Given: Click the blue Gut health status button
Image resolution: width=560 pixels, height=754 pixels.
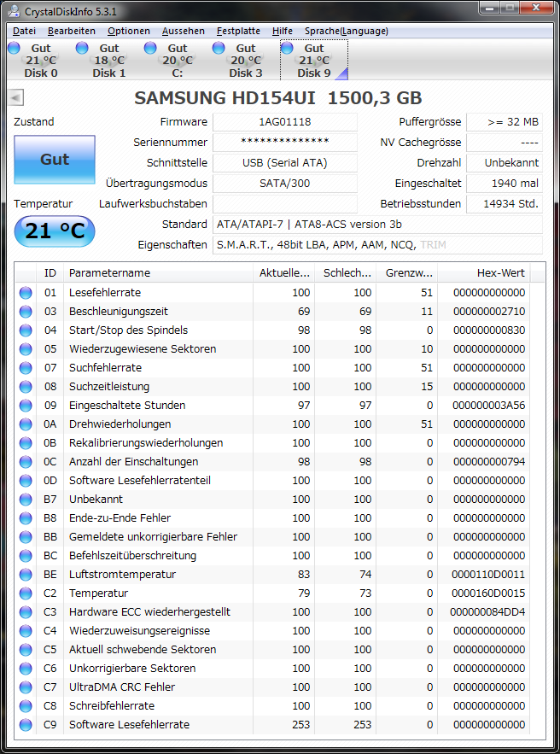Looking at the screenshot, I should (55, 160).
